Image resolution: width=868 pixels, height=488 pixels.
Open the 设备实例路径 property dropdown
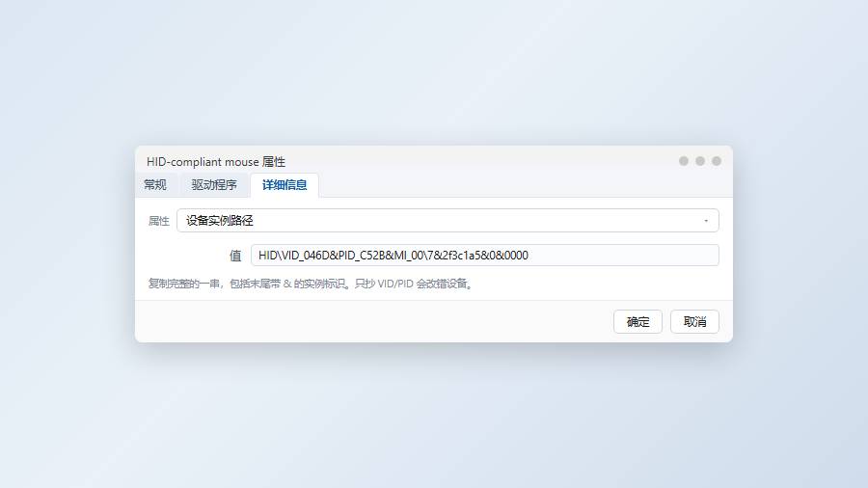coord(448,221)
